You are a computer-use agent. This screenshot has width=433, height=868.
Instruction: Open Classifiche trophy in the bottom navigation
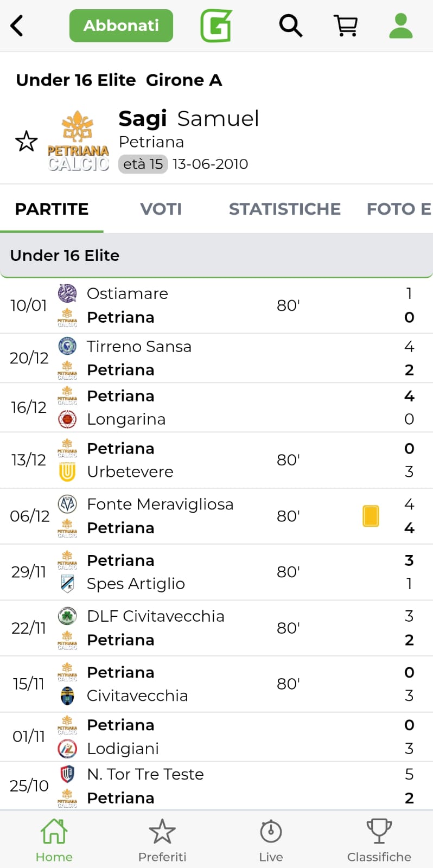379,840
